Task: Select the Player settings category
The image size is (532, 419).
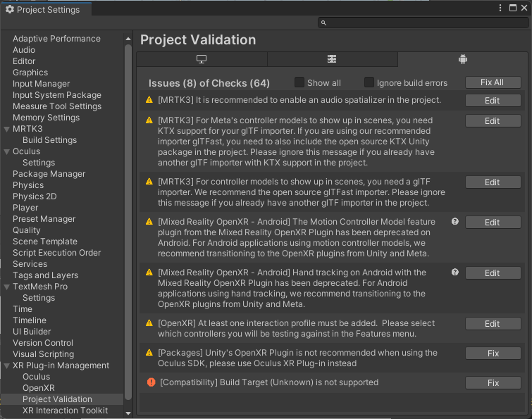Action: (x=25, y=208)
